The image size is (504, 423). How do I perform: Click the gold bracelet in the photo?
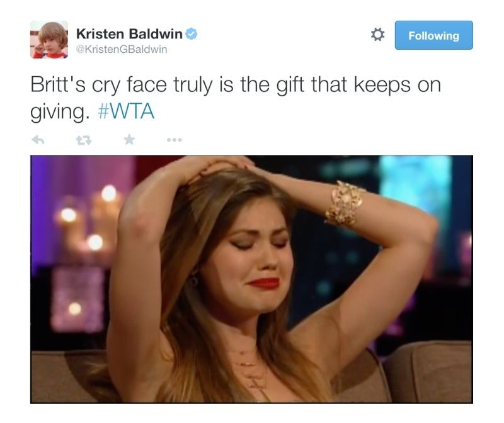point(345,203)
